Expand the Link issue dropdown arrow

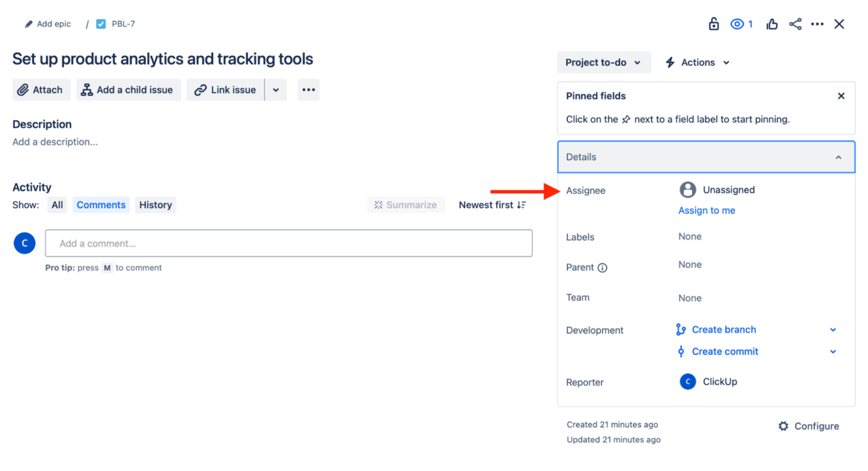(276, 89)
